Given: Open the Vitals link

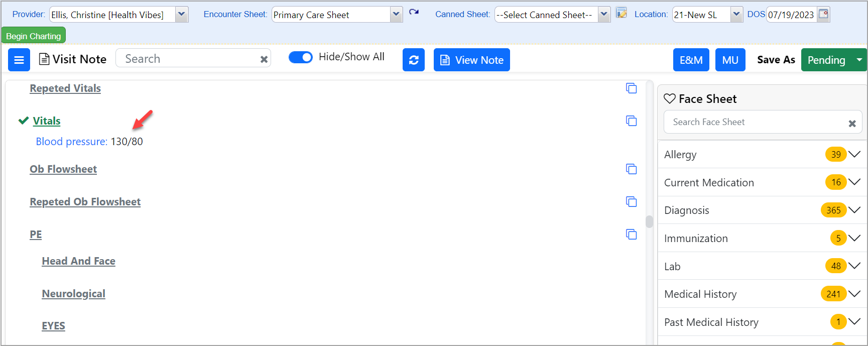Looking at the screenshot, I should click(47, 121).
